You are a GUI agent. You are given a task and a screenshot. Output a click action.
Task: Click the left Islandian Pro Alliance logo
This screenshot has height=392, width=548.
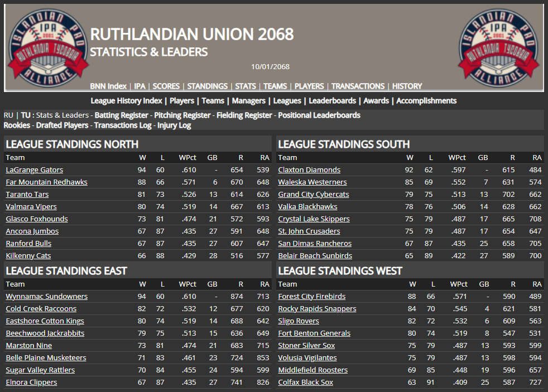[x=48, y=47]
